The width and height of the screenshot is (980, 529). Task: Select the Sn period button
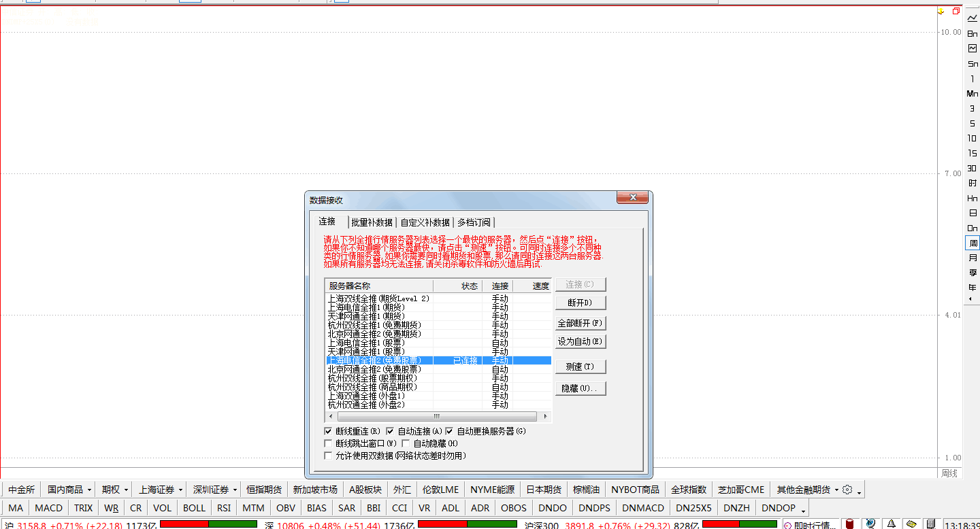973,63
